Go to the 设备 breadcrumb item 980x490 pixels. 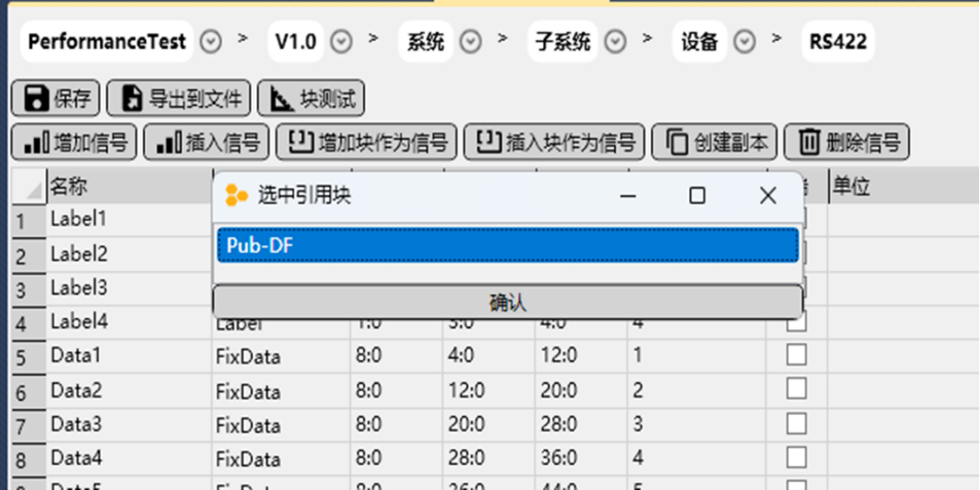click(x=699, y=42)
